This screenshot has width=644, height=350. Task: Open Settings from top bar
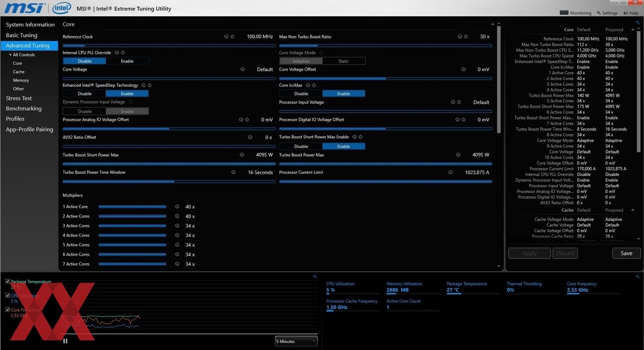(607, 13)
